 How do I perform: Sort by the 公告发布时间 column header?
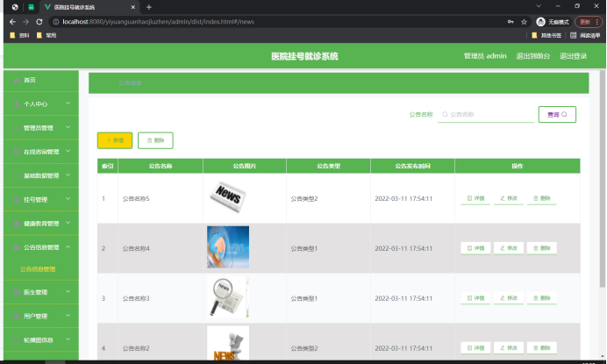pyautogui.click(x=412, y=166)
